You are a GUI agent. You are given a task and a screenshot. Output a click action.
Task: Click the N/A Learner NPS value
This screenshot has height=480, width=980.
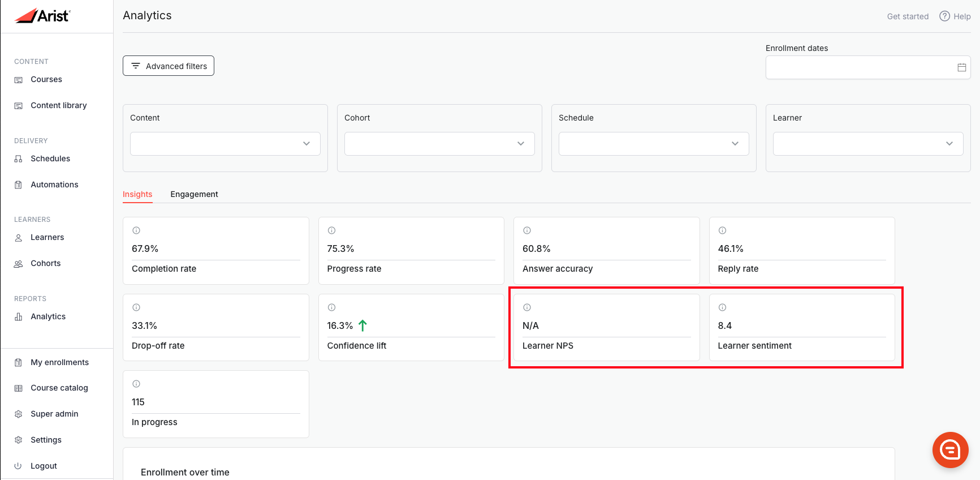530,325
